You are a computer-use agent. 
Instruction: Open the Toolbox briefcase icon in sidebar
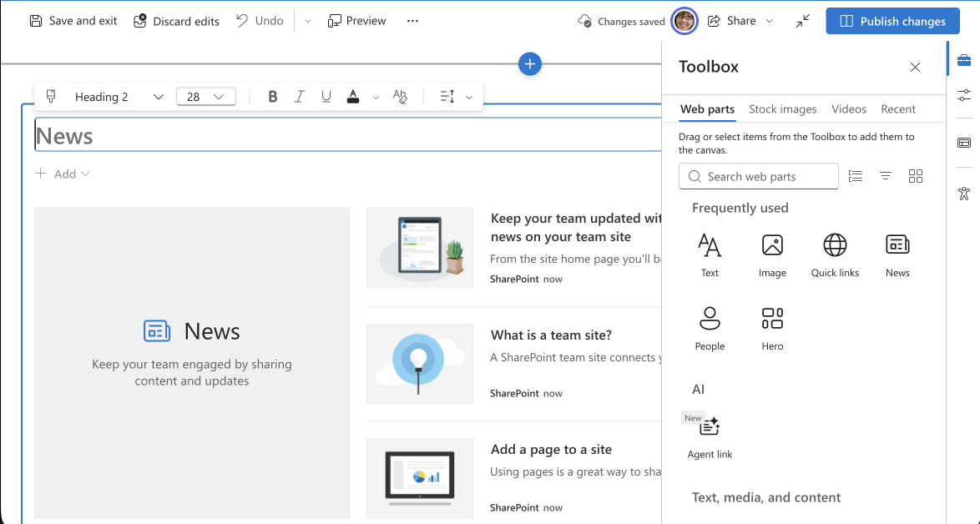[x=964, y=60]
